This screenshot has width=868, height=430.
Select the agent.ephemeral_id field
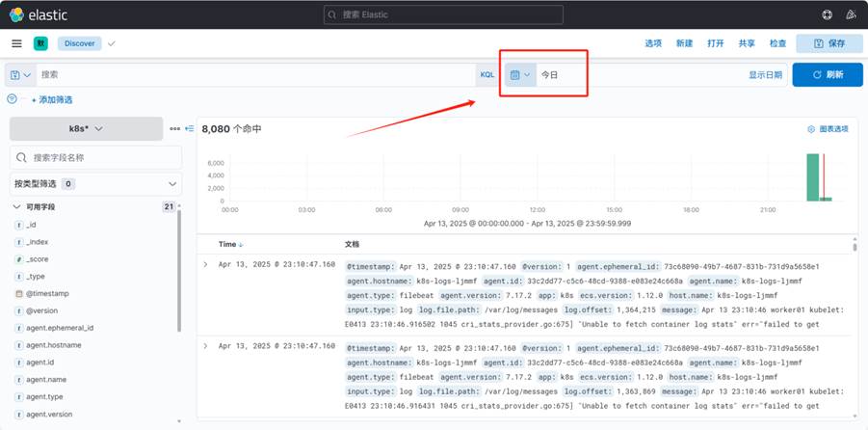[x=60, y=328]
